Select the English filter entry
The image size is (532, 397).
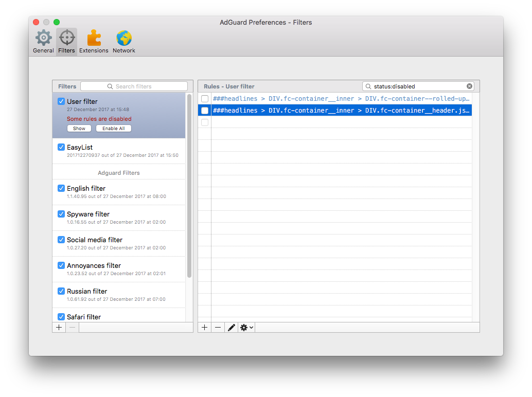tap(119, 192)
